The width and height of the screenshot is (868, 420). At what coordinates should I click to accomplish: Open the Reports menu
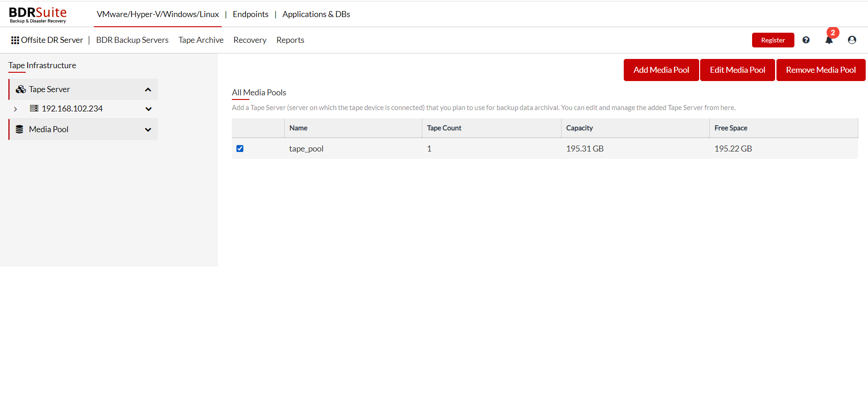(290, 40)
